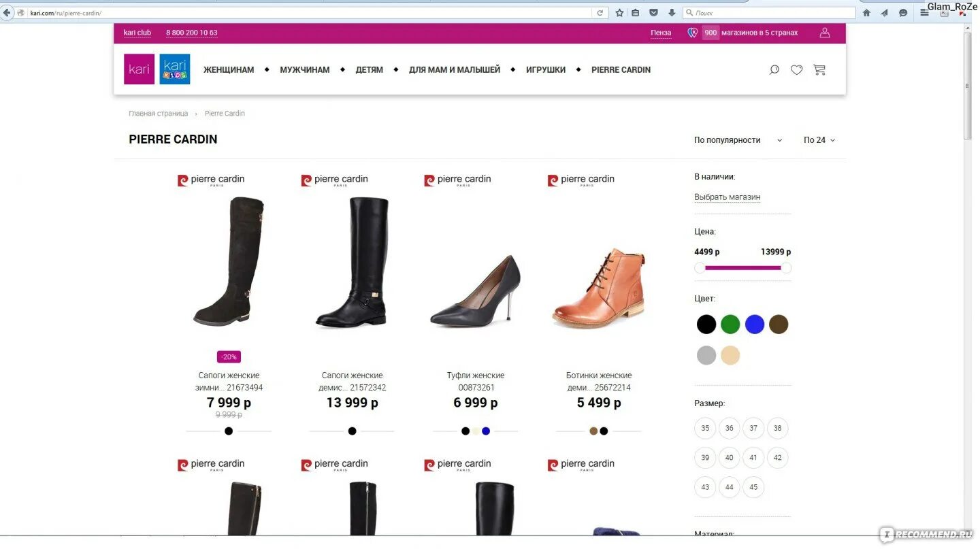Click the pink kari logo
The height and width of the screenshot is (549, 980).
click(x=139, y=69)
